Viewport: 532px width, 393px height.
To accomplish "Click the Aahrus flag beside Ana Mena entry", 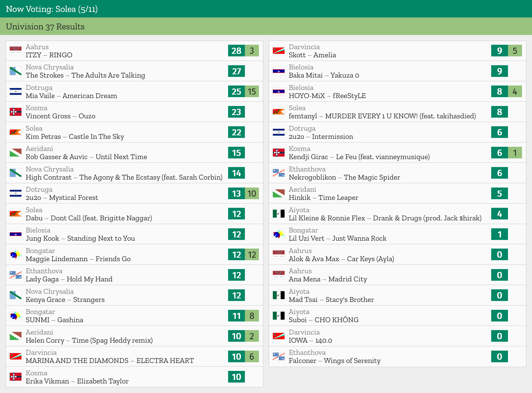I will coord(279,275).
